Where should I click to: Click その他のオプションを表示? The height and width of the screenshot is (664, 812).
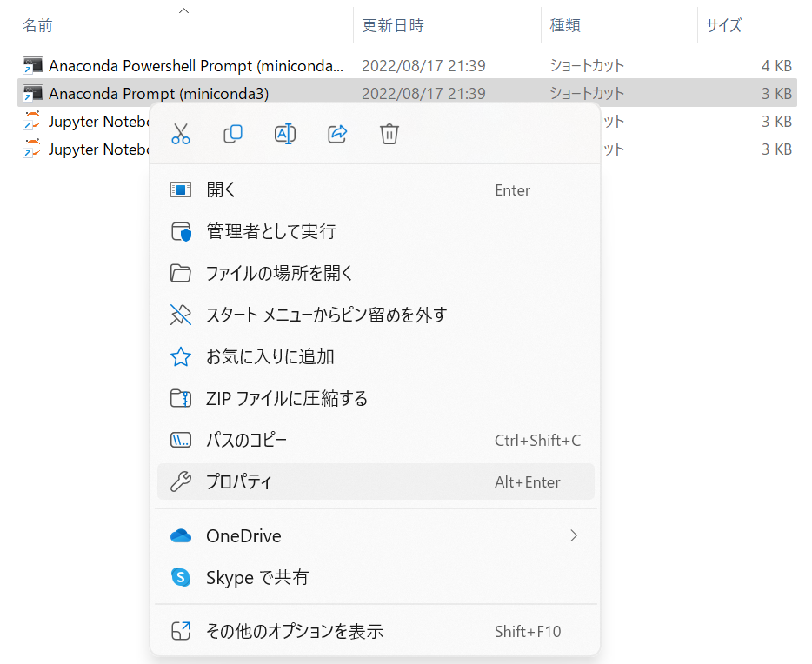[376, 631]
